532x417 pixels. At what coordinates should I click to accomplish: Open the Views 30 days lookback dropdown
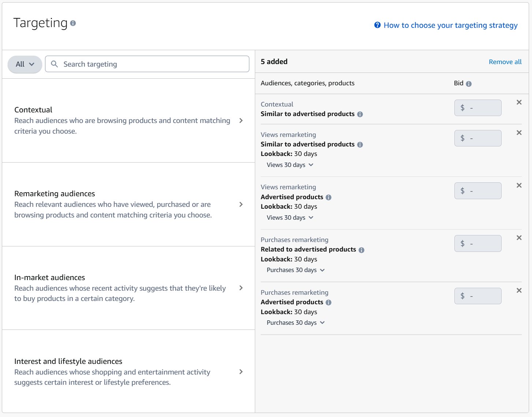(x=290, y=165)
